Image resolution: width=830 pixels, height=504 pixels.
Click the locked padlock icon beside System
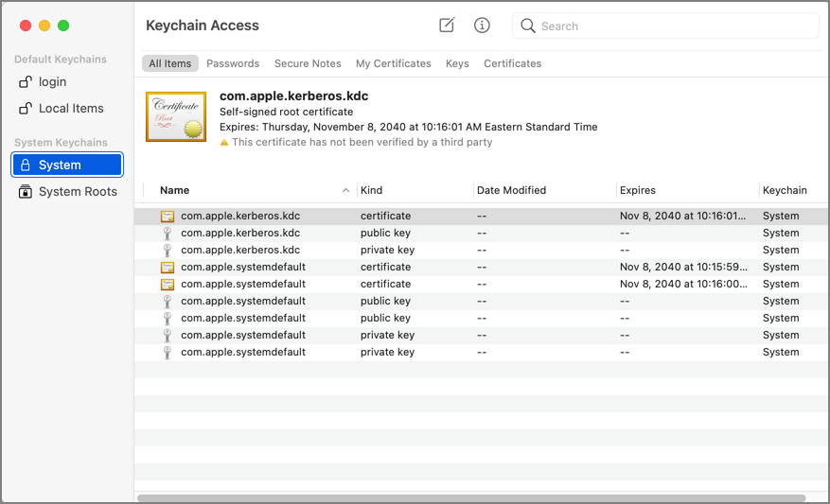tap(25, 165)
